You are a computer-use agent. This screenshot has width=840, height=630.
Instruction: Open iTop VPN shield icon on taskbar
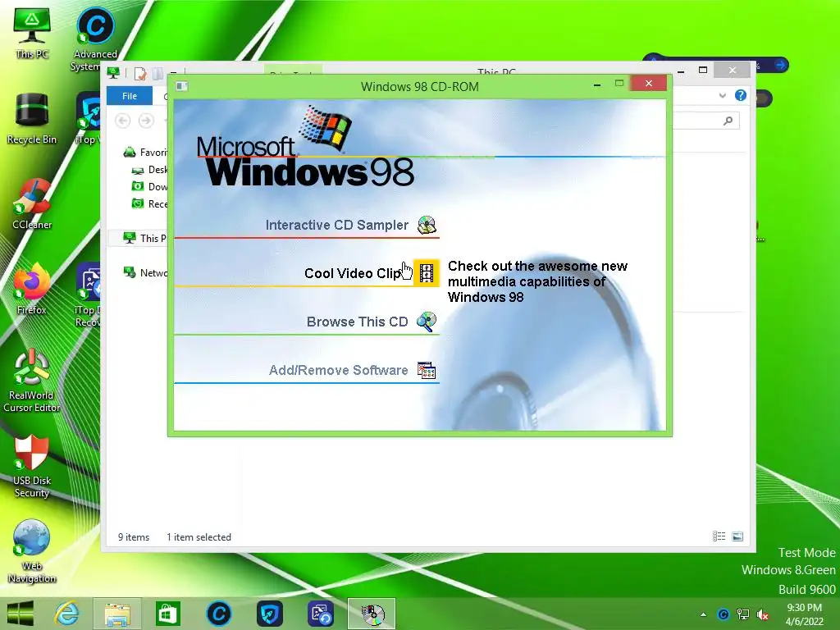(269, 614)
